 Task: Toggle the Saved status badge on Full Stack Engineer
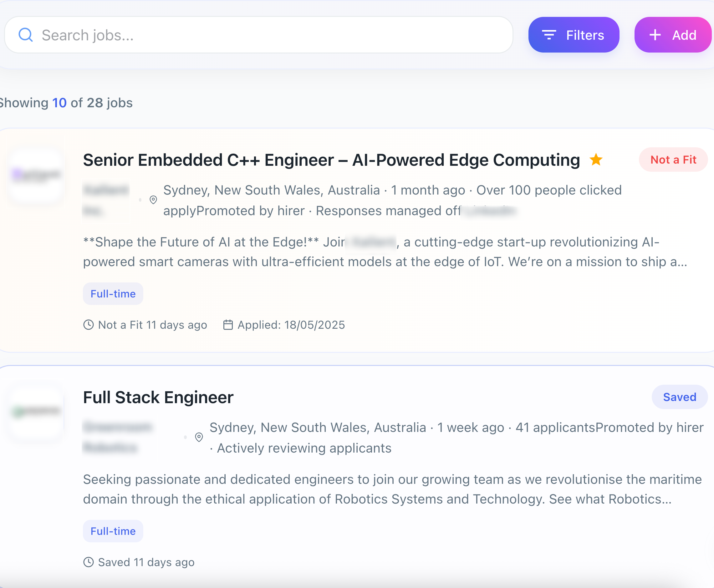(x=679, y=397)
